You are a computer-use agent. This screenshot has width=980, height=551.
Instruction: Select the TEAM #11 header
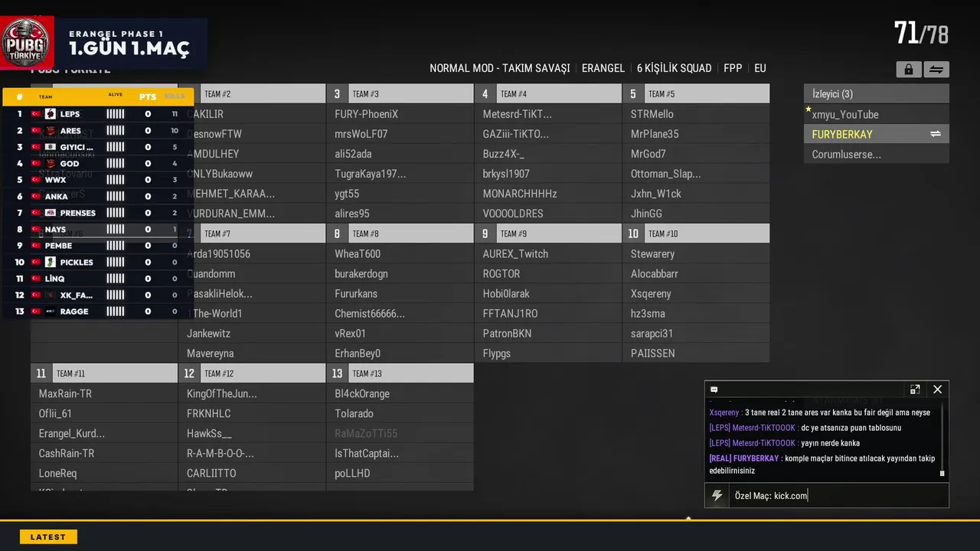pos(104,373)
